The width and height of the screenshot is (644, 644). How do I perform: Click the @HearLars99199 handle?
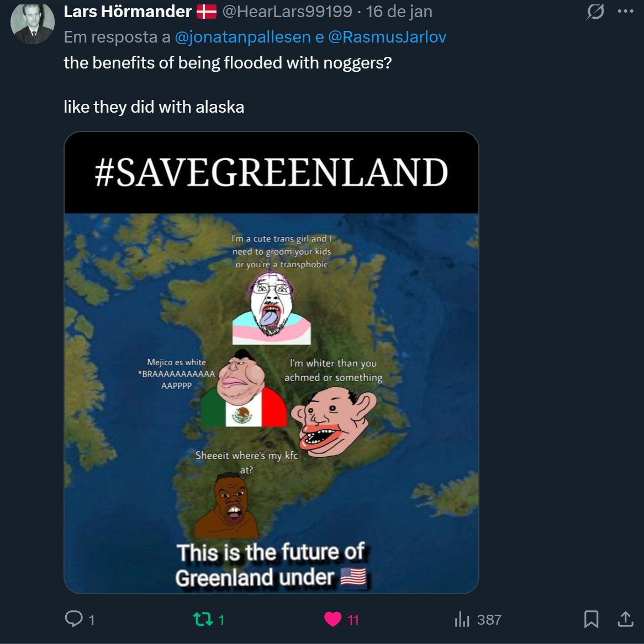pyautogui.click(x=287, y=12)
